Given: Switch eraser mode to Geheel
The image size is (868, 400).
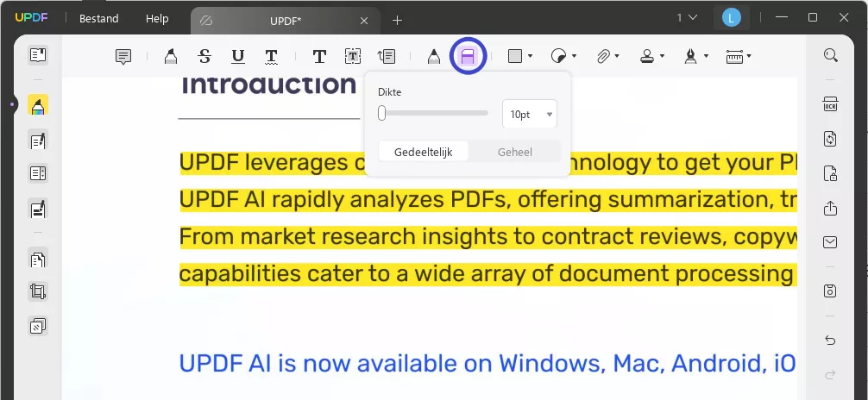Looking at the screenshot, I should tap(515, 152).
